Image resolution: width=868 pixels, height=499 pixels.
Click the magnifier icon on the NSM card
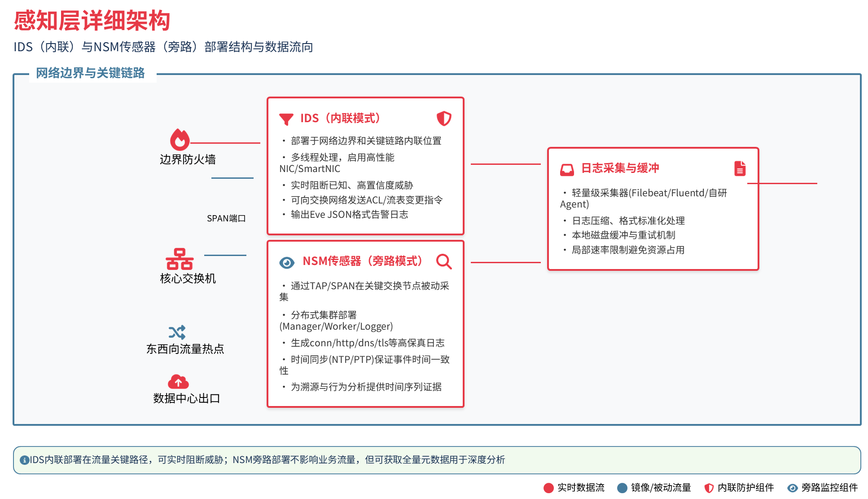coord(444,262)
